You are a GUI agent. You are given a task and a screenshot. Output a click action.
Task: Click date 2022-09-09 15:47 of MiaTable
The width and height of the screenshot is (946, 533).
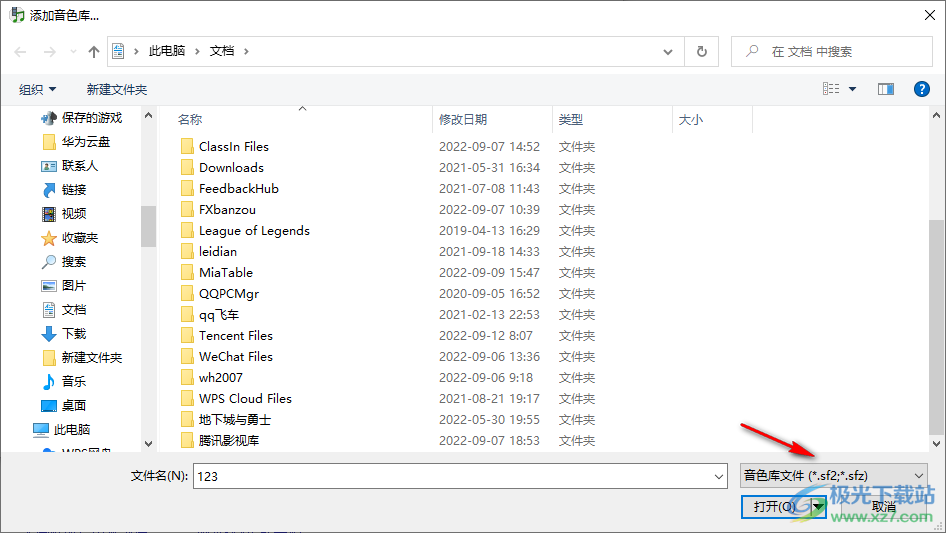click(x=489, y=273)
